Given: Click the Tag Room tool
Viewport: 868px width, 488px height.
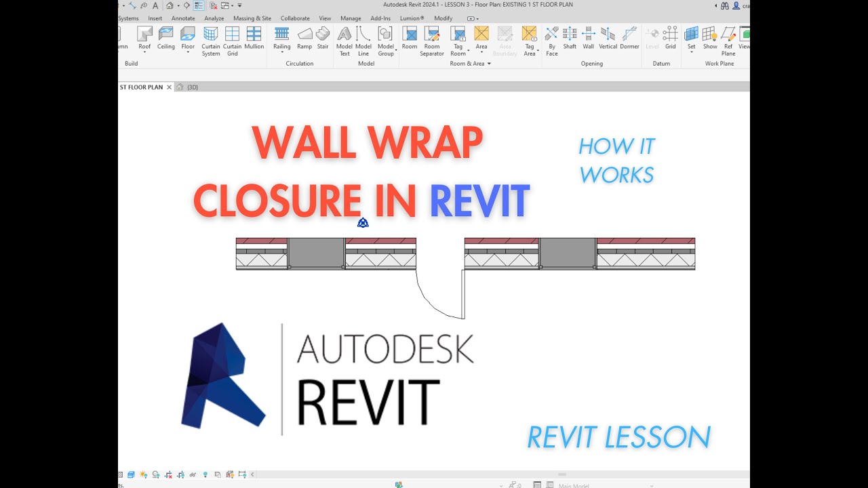Looking at the screenshot, I should click(x=458, y=41).
